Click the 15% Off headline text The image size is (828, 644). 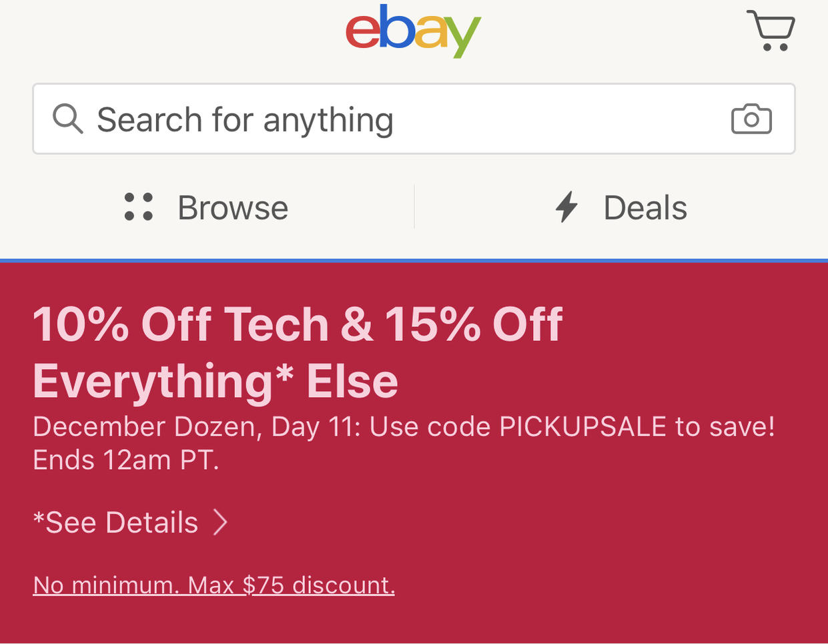click(x=474, y=325)
